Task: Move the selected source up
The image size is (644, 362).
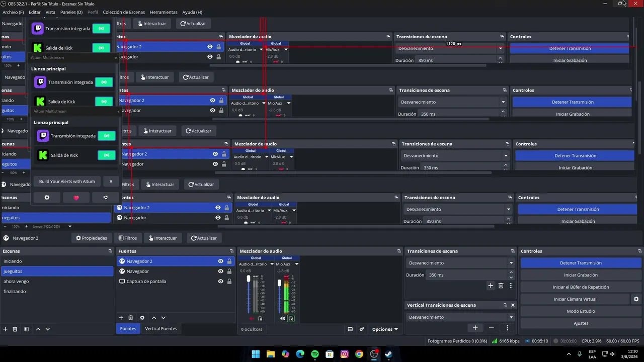Action: click(154, 318)
